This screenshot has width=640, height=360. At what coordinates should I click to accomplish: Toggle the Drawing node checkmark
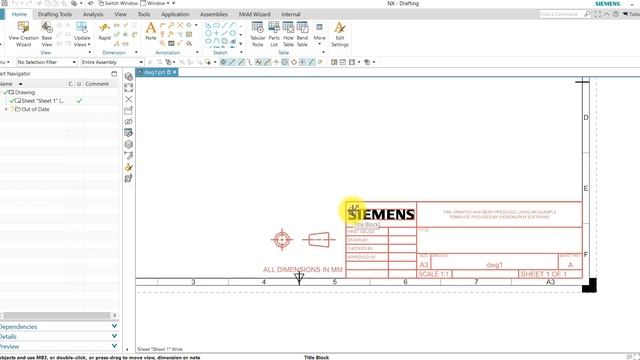5,93
